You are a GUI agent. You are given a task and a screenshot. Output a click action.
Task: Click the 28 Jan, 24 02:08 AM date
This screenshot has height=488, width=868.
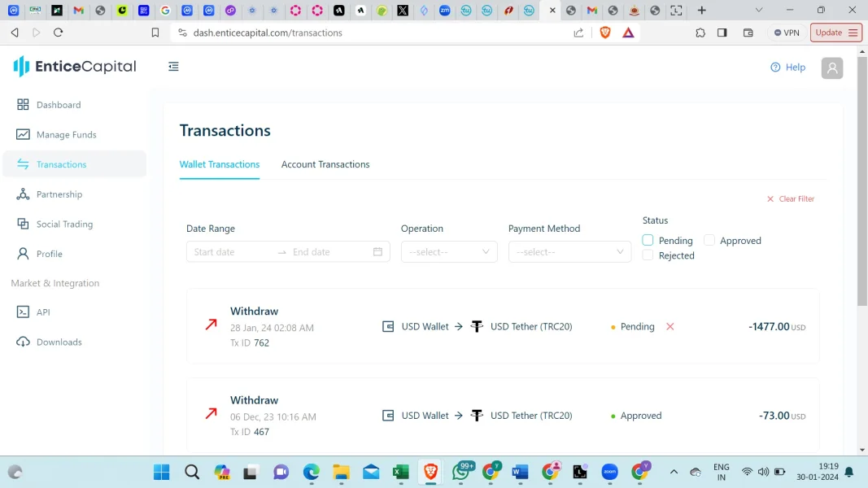272,328
